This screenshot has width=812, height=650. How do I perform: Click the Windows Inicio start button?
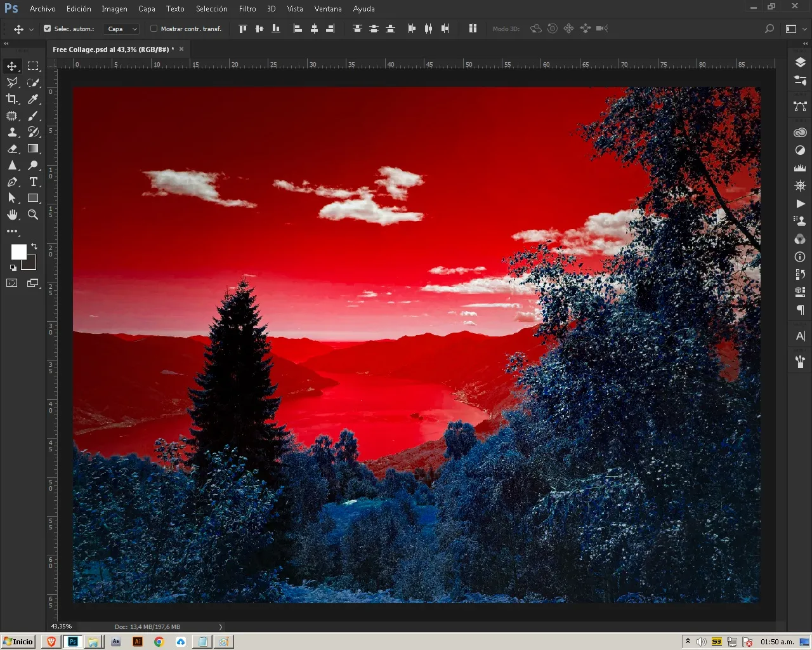18,642
